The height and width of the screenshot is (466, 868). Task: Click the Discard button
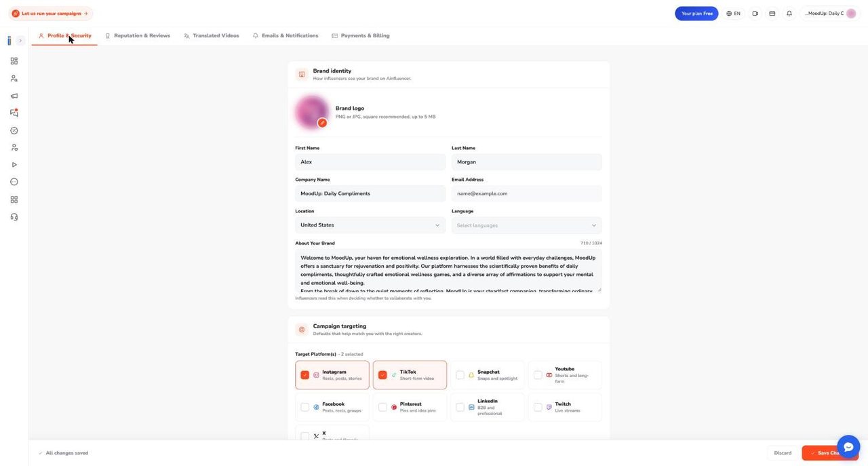coord(783,453)
